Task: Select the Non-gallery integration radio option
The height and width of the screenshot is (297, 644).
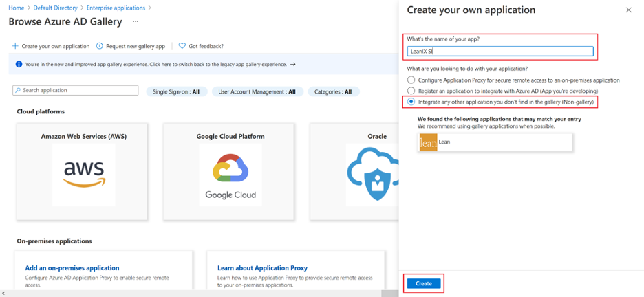Action: click(x=411, y=101)
